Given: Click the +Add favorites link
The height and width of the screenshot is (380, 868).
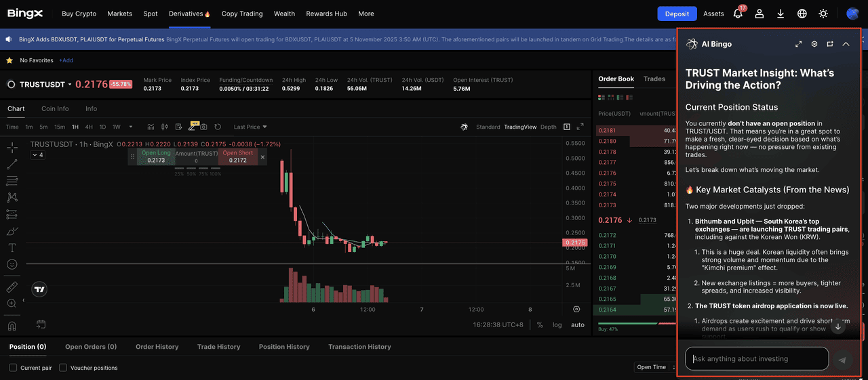Looking at the screenshot, I should click(x=66, y=60).
